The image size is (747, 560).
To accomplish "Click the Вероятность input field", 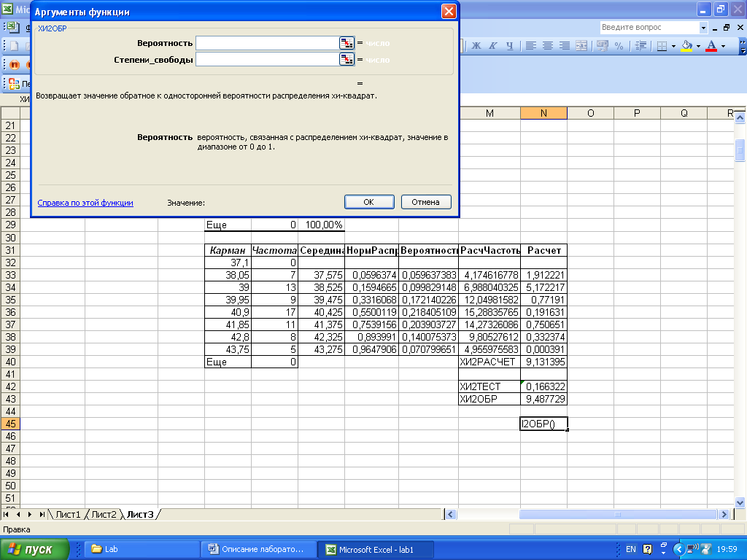I will 267,43.
